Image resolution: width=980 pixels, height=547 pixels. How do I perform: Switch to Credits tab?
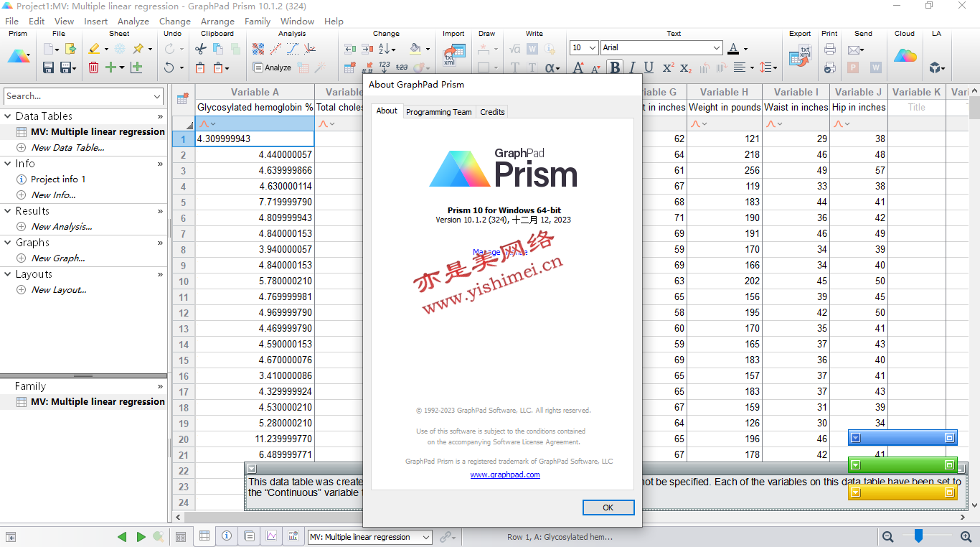coord(492,112)
